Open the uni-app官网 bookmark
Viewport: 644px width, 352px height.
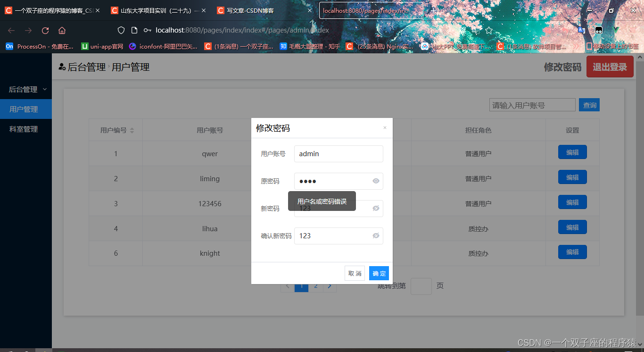point(102,46)
